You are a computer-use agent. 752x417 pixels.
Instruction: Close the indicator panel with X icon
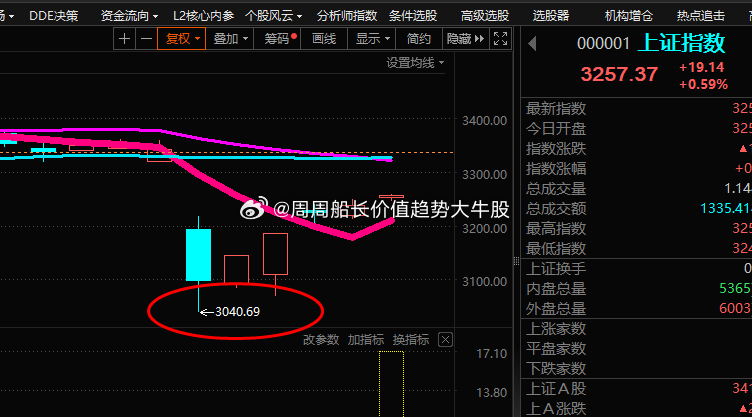(446, 340)
